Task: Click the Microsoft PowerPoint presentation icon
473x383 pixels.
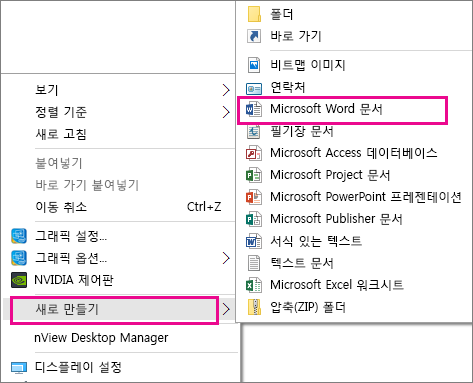Action: (254, 197)
